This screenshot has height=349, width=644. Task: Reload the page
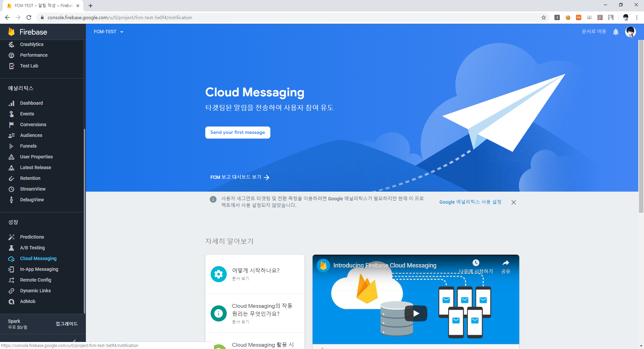(x=29, y=17)
